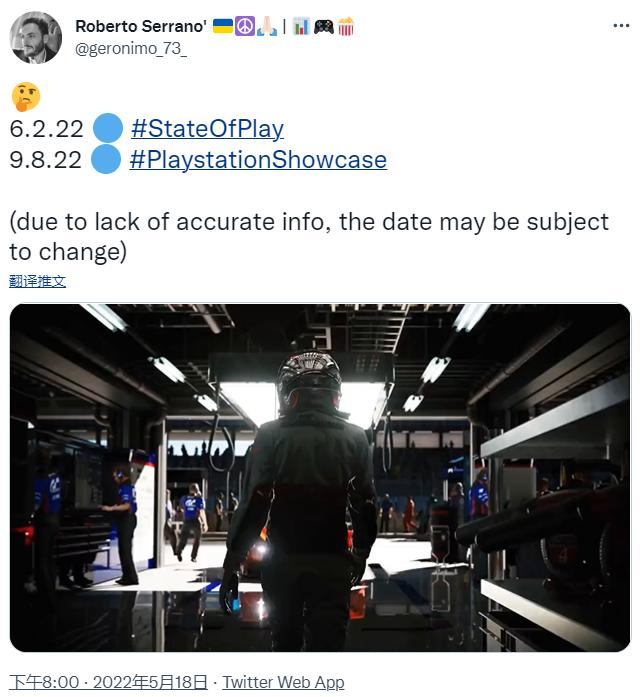Click the peace symbol emoji
The height and width of the screenshot is (697, 644).
[x=245, y=27]
